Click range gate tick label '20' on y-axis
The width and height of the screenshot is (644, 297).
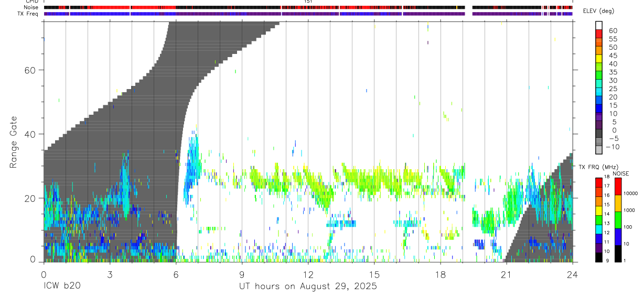pyautogui.click(x=31, y=199)
